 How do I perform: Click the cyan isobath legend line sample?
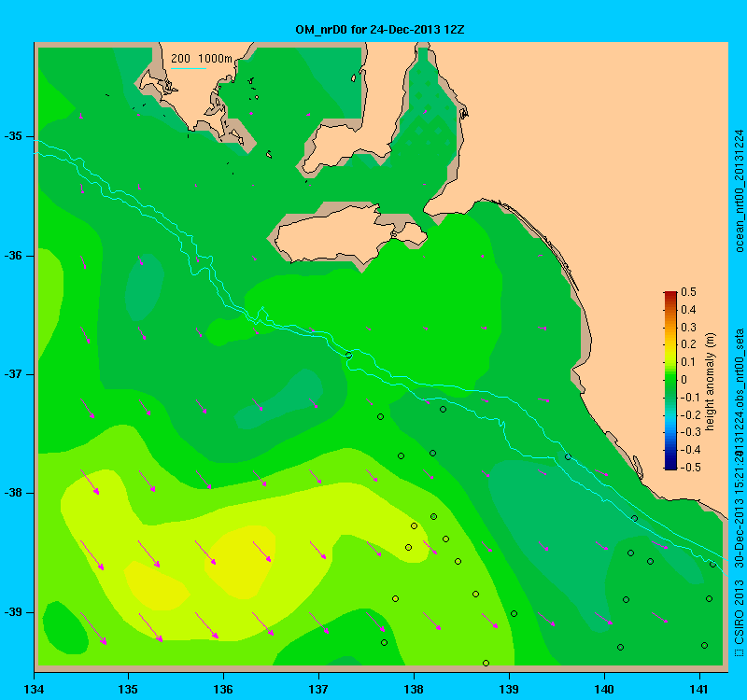click(189, 68)
